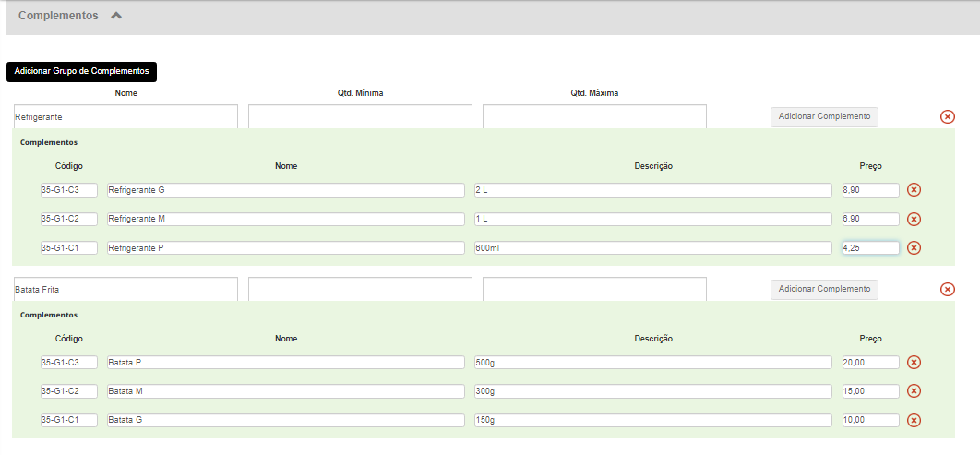The height and width of the screenshot is (455, 980).
Task: Edit price field of Refrigerante M
Action: 870,219
